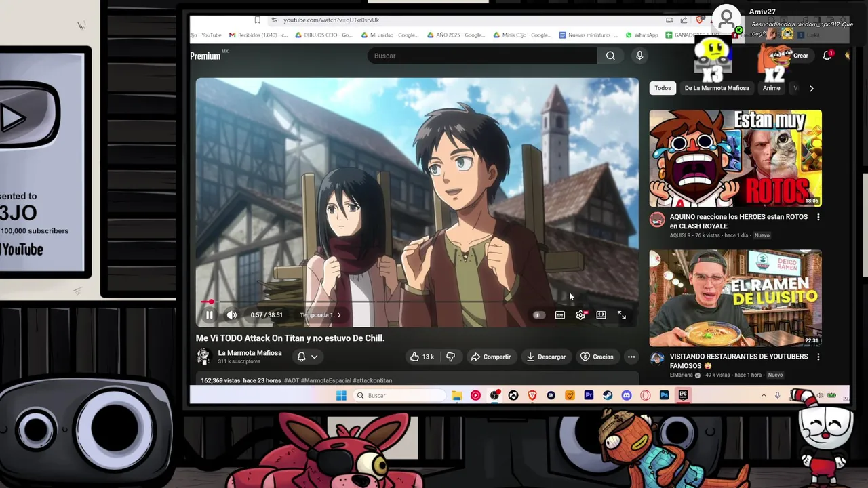Screen dimensions: 868x488
Task: Open Epic Games launcher from taskbar
Action: click(x=684, y=396)
